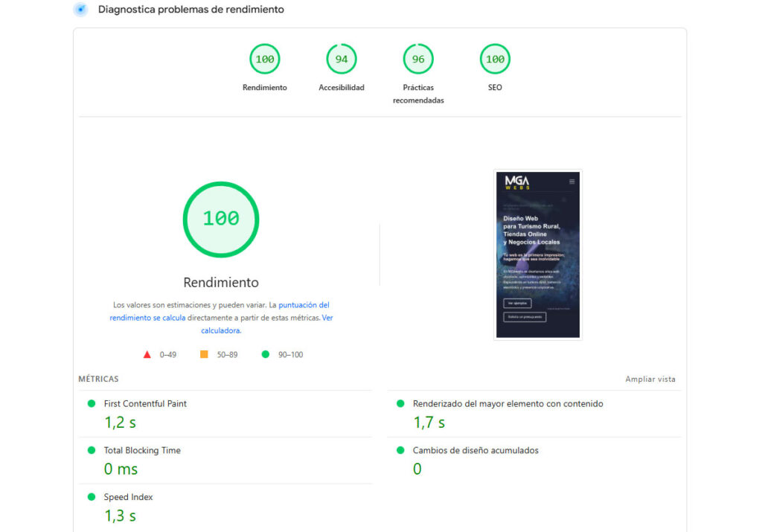The width and height of the screenshot is (762, 532).
Task: Click the Total Blocking Time 0 ms value
Action: [121, 469]
